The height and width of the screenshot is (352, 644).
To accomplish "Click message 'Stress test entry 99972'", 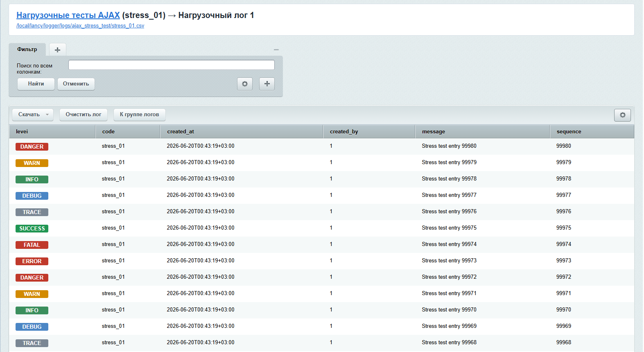I will pos(449,277).
